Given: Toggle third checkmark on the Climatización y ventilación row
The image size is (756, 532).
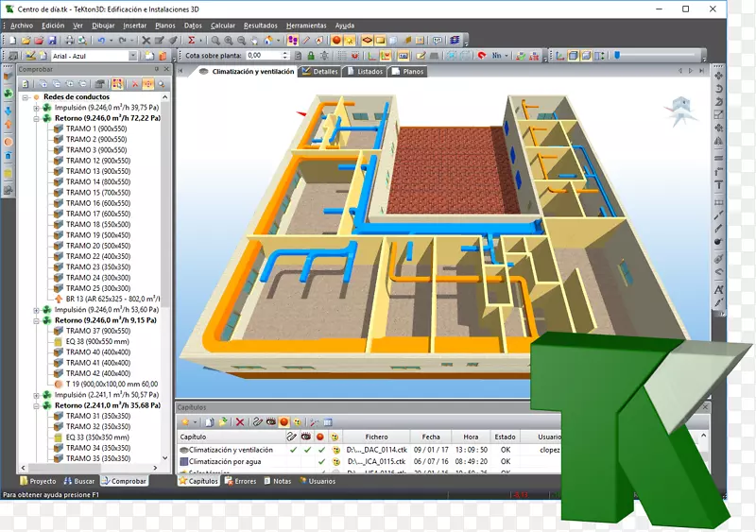Looking at the screenshot, I should click(x=321, y=450).
